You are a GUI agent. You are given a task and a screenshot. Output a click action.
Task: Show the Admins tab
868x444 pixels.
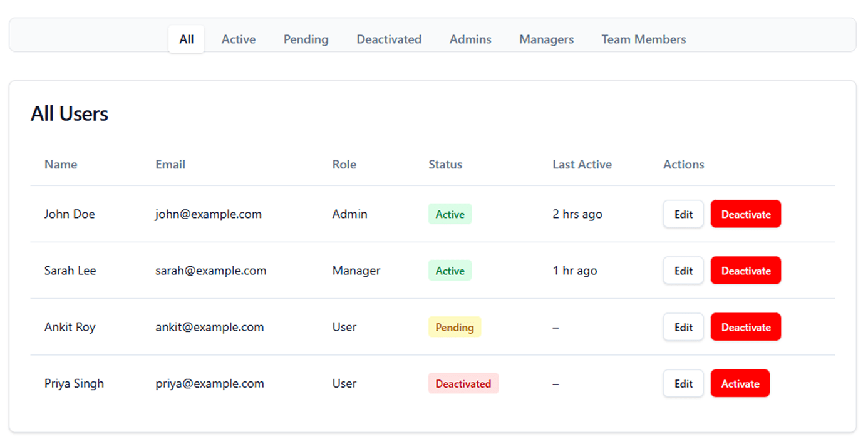[470, 39]
